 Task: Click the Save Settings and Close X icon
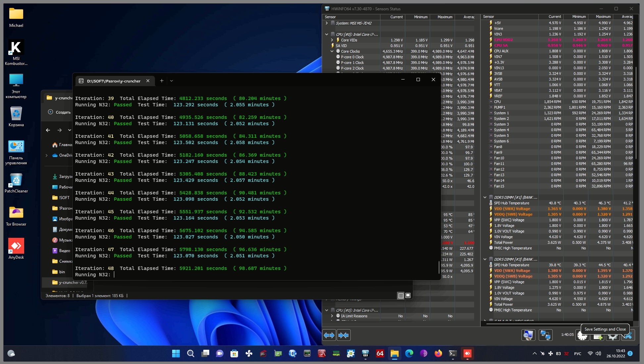coord(628,336)
